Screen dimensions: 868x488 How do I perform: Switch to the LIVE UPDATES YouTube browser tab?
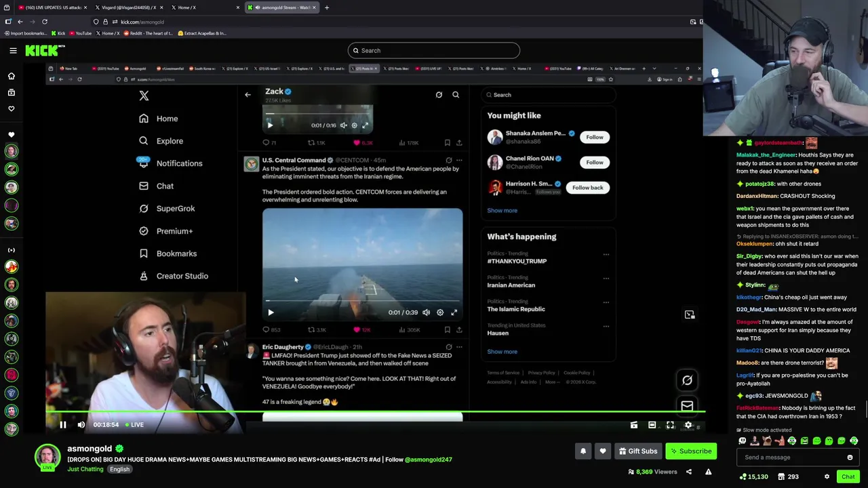coord(51,7)
